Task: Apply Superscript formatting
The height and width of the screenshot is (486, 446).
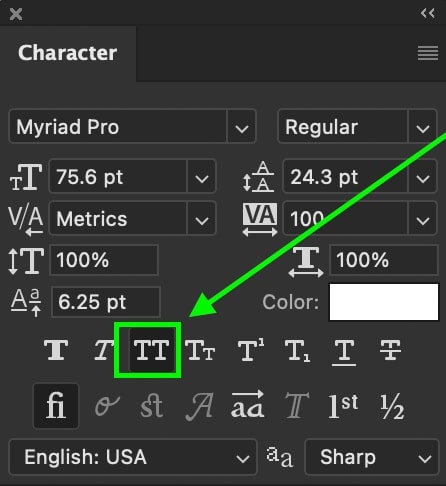Action: coord(251,350)
